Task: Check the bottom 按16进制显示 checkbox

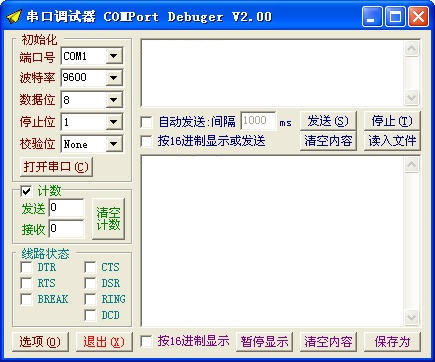Action: [x=146, y=341]
